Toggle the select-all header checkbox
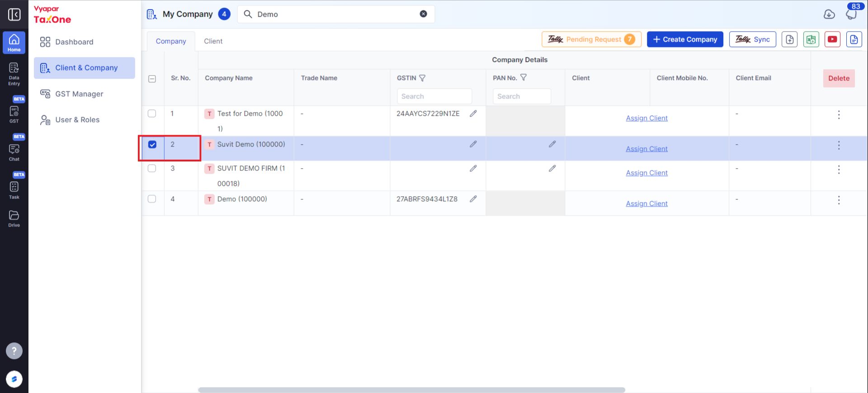 pos(152,79)
